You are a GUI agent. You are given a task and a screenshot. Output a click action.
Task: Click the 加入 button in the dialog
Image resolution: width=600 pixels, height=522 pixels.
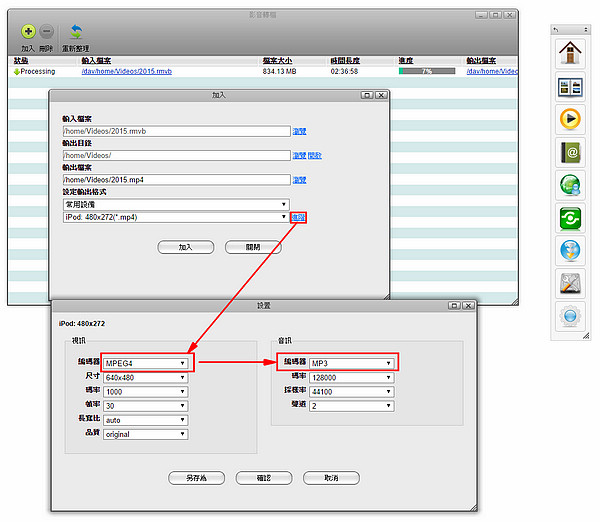coord(186,247)
